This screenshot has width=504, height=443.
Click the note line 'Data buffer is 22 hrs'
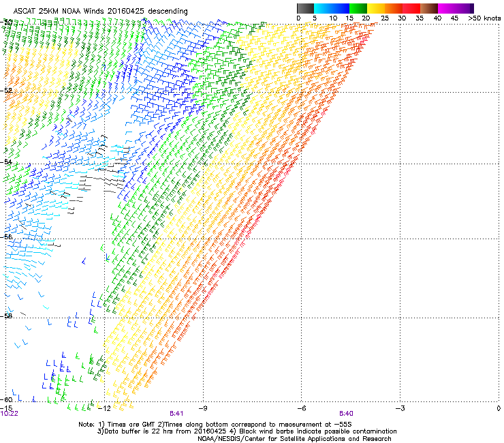pos(140,431)
